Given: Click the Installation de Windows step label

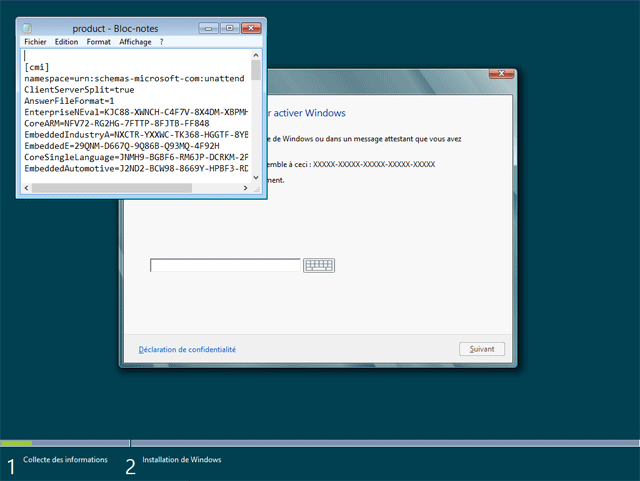Looking at the screenshot, I should (x=182, y=460).
